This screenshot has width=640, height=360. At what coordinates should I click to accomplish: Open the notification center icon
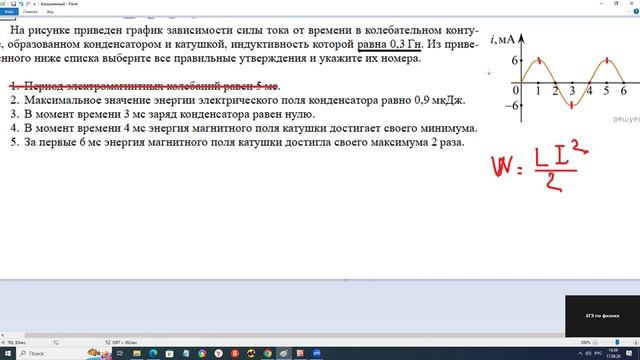click(x=629, y=353)
